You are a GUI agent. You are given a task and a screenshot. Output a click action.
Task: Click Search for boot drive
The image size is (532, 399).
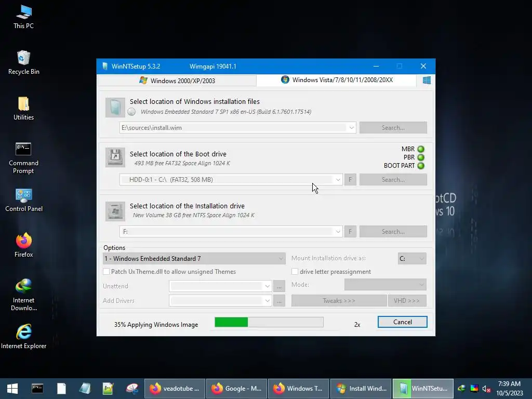[x=393, y=179]
